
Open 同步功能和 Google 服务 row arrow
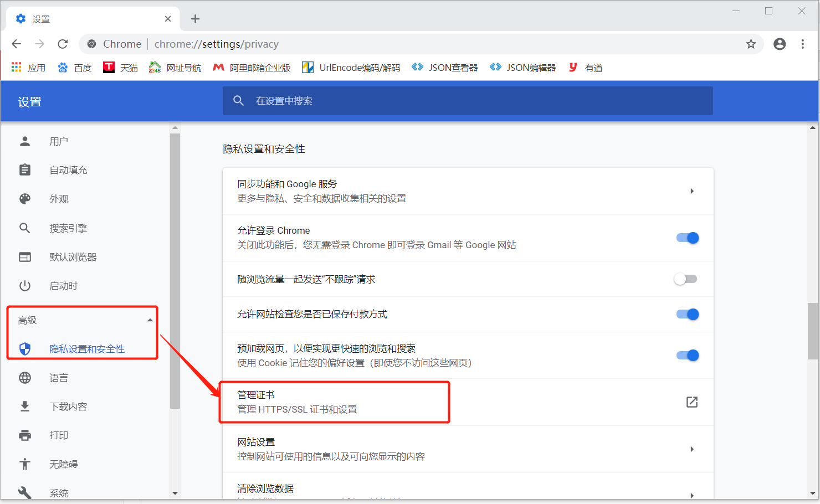pyautogui.click(x=692, y=191)
